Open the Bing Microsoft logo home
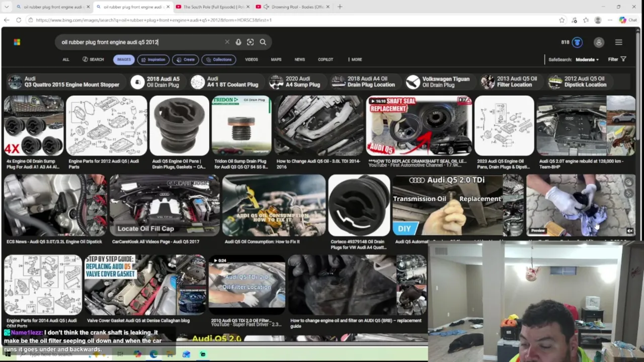 click(x=17, y=42)
